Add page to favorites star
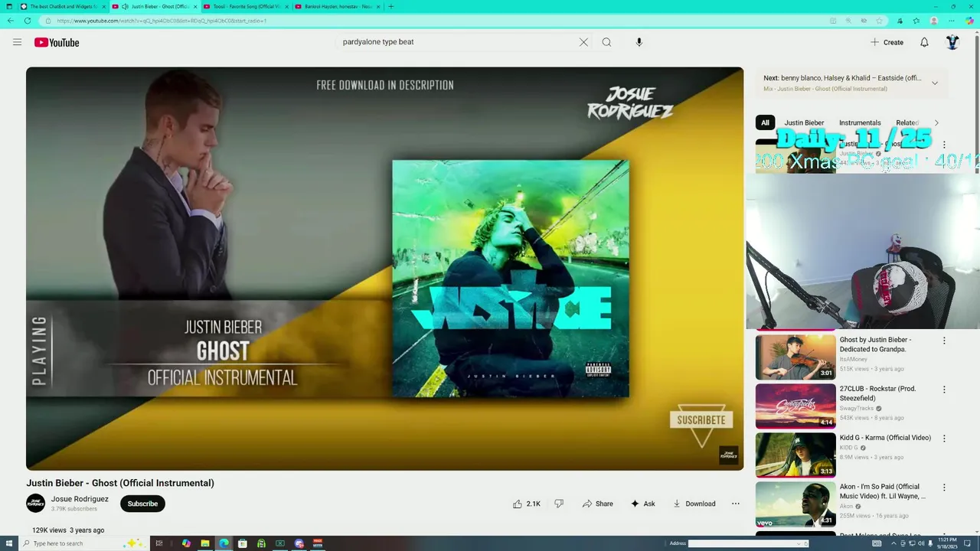 click(x=879, y=21)
